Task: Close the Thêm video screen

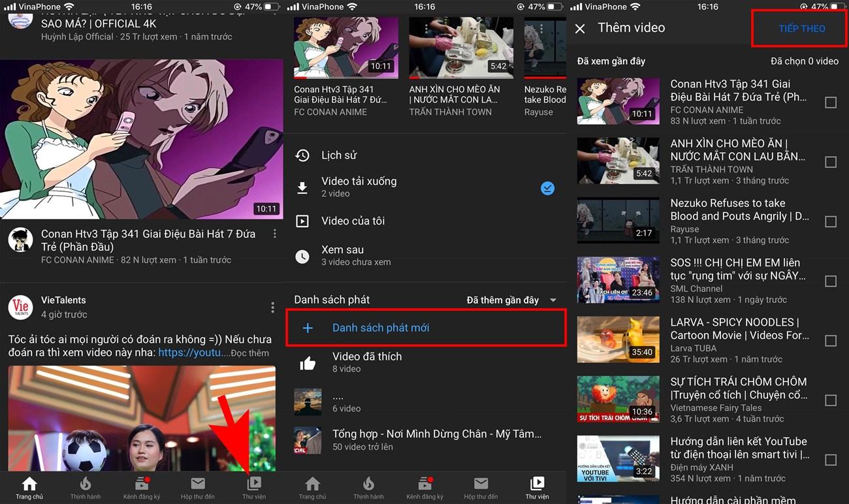Action: coord(580,28)
